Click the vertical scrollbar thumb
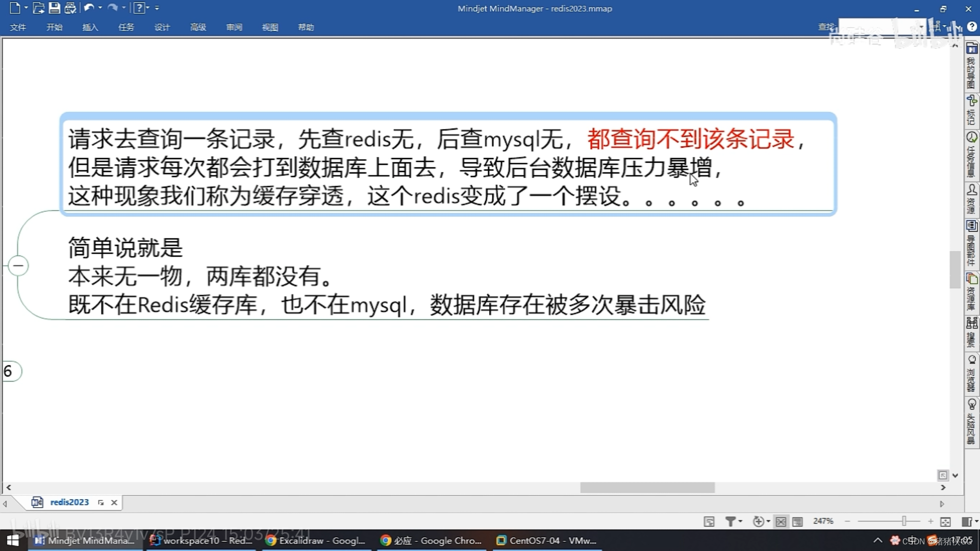The image size is (980, 551). point(955,269)
